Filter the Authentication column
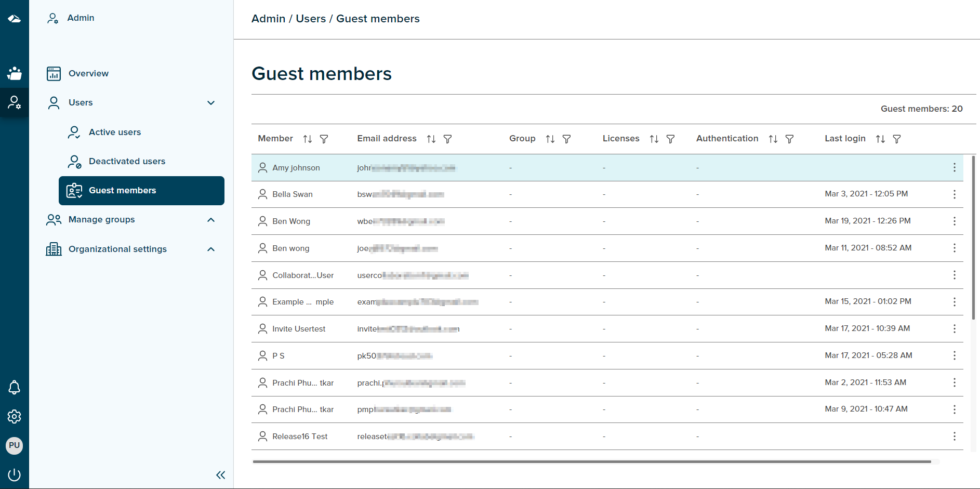980x489 pixels. [789, 139]
